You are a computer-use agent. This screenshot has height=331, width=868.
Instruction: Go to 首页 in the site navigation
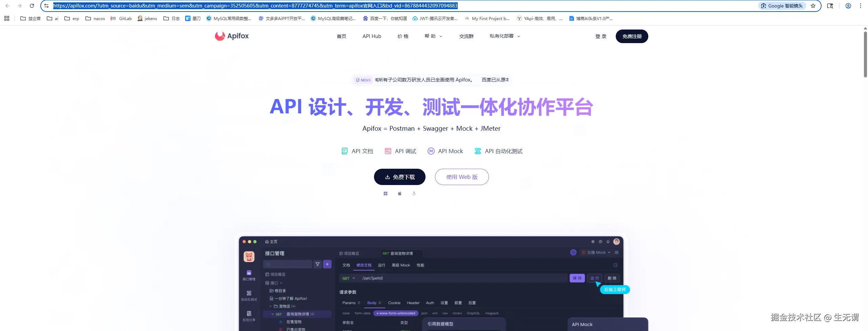click(x=341, y=36)
